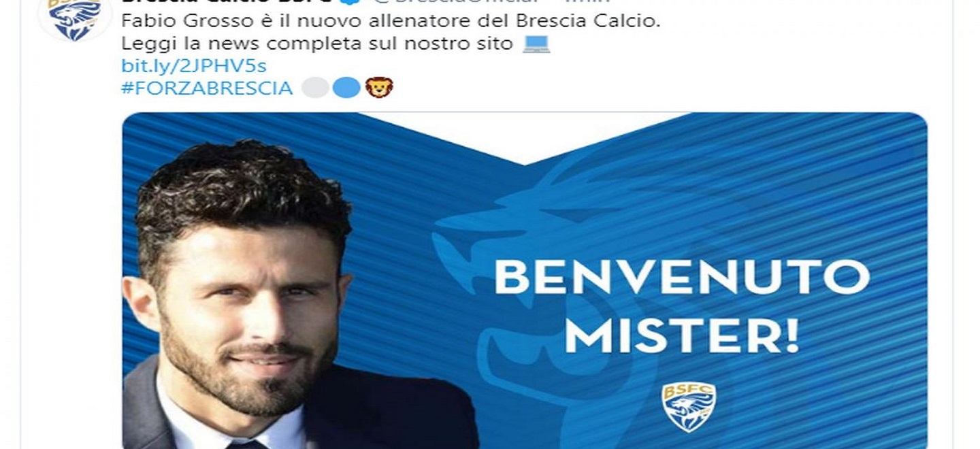Viewport: 980px width, 449px height.
Task: Click the lion face emoji
Action: tap(379, 87)
